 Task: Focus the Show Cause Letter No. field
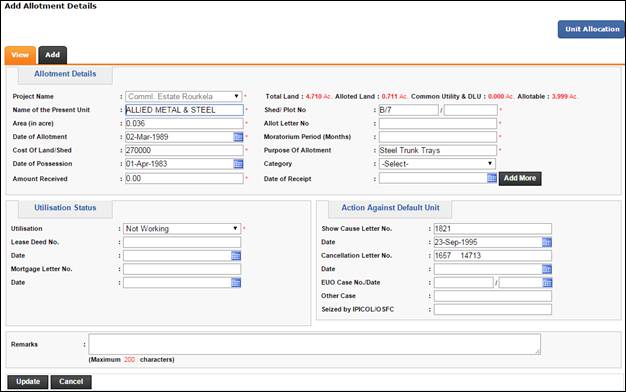[x=493, y=229]
